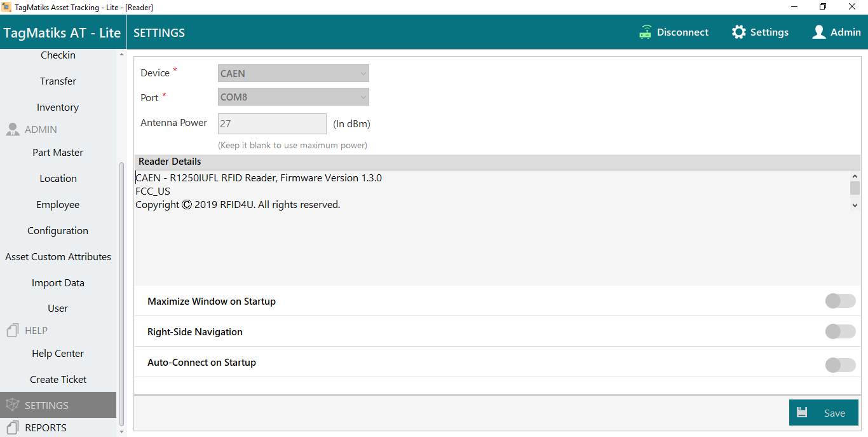This screenshot has width=868, height=437.
Task: Open the Part Master menu item
Action: [x=58, y=153]
